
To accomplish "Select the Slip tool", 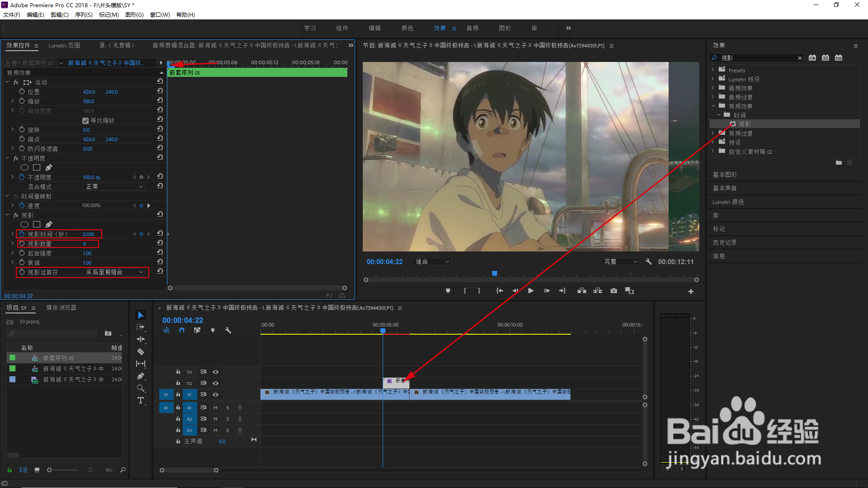I will (x=141, y=364).
